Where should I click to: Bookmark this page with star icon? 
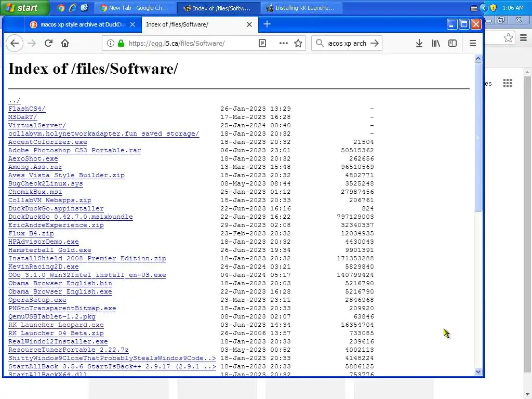[x=298, y=43]
